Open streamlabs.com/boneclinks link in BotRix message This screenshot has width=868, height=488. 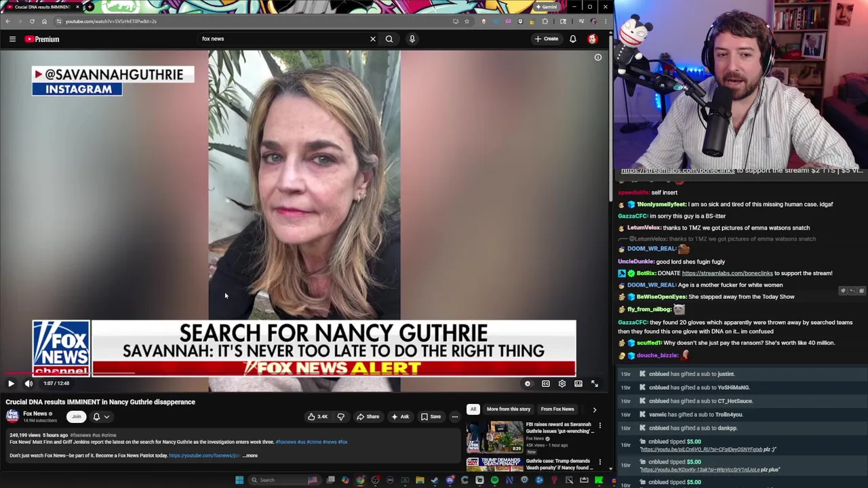(x=727, y=273)
